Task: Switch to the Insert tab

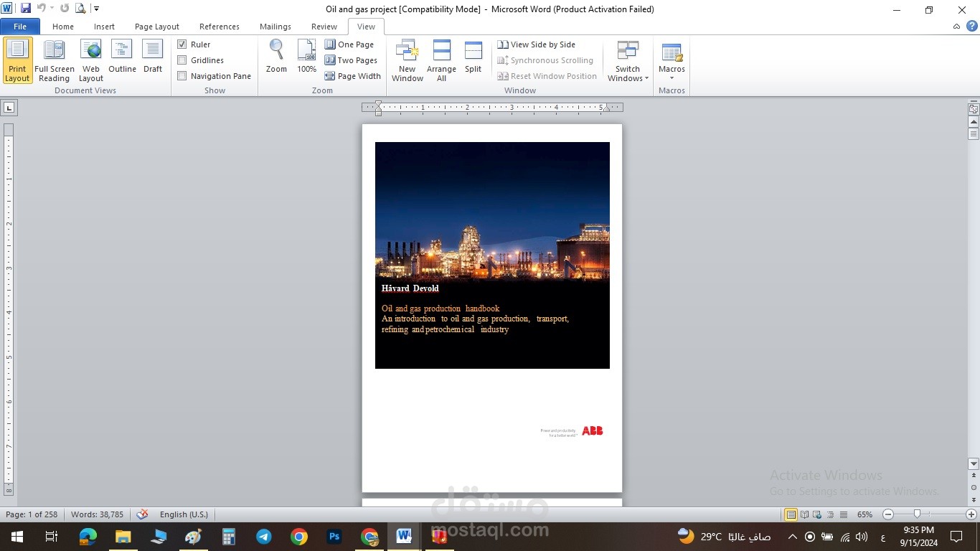Action: click(104, 27)
